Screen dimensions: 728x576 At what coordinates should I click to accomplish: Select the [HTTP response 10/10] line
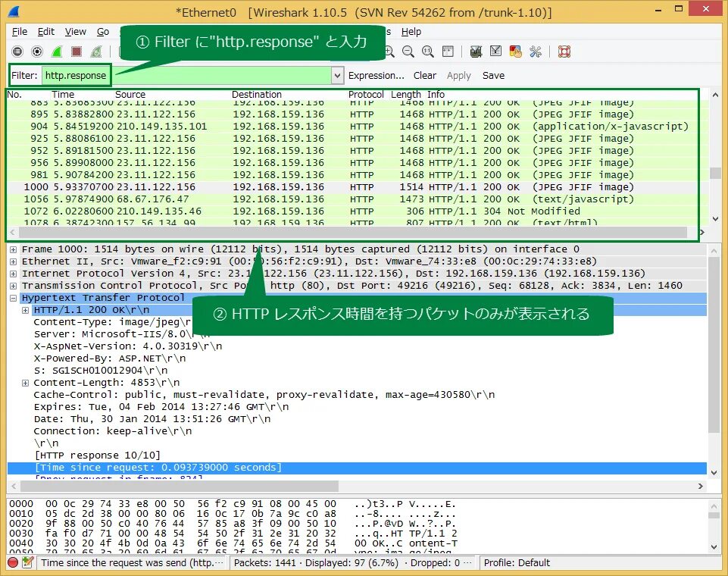tap(97, 455)
